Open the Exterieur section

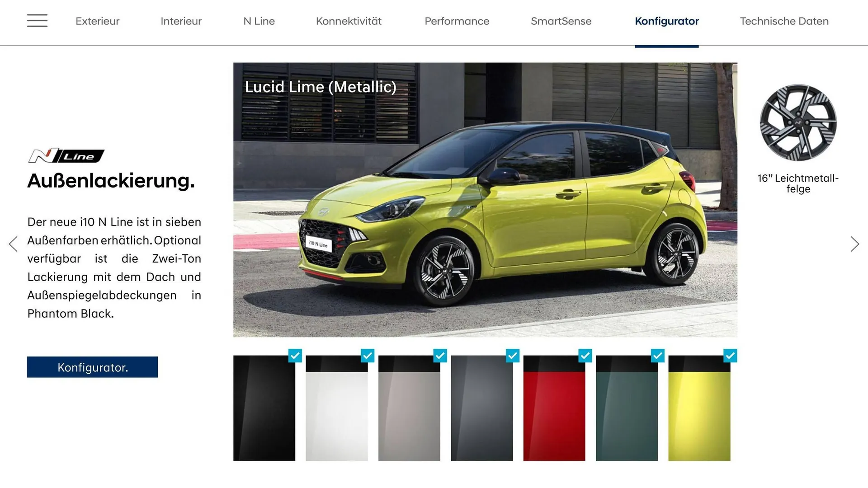(x=97, y=21)
